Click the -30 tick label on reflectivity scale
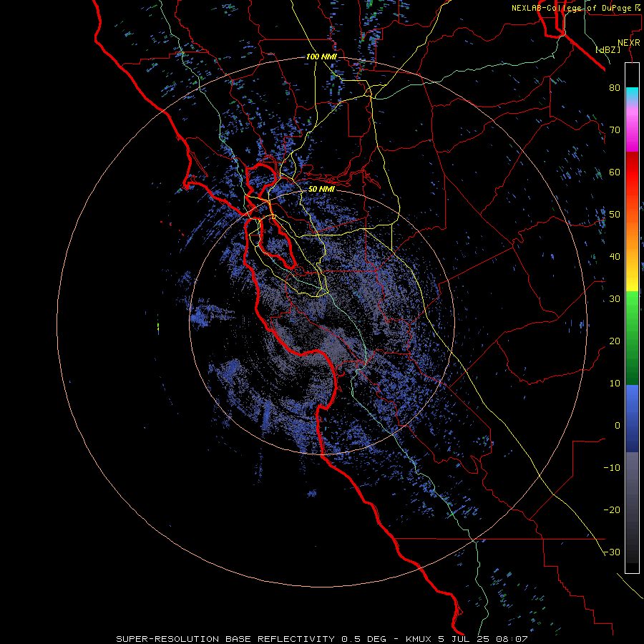The image size is (644, 644). 612,552
